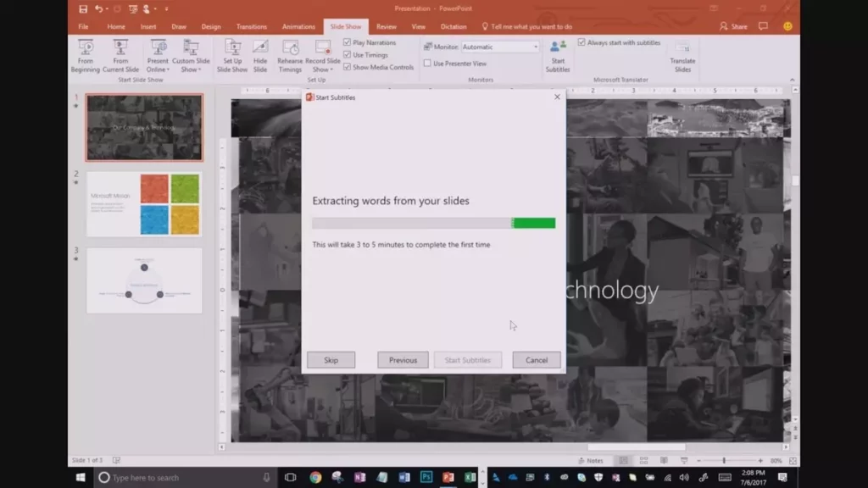
Task: Adjust the zoom slider handle
Action: click(724, 460)
